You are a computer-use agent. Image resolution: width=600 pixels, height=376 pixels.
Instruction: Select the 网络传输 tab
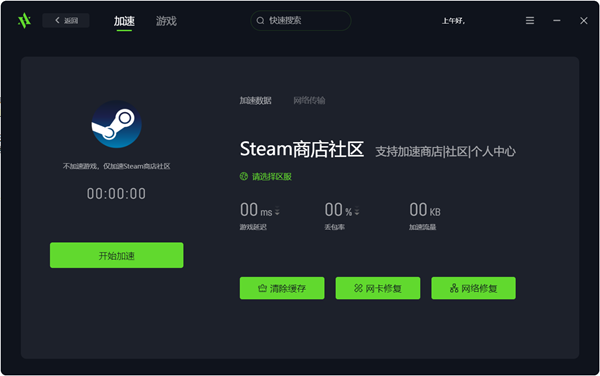[x=309, y=101]
